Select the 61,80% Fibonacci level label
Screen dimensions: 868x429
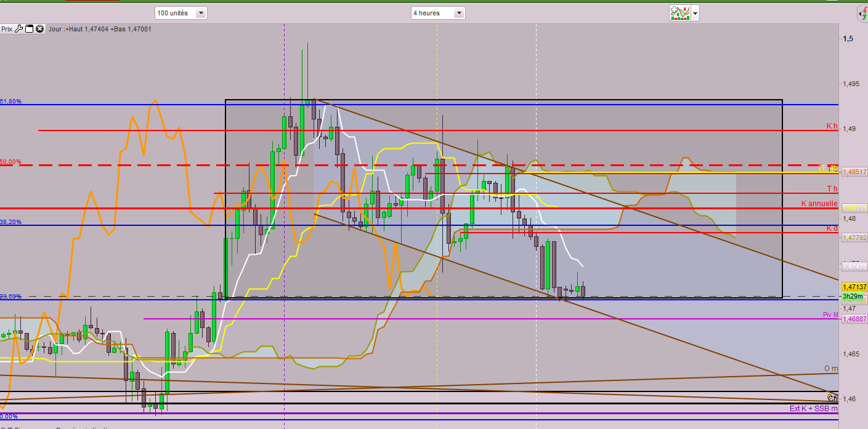[x=10, y=101]
